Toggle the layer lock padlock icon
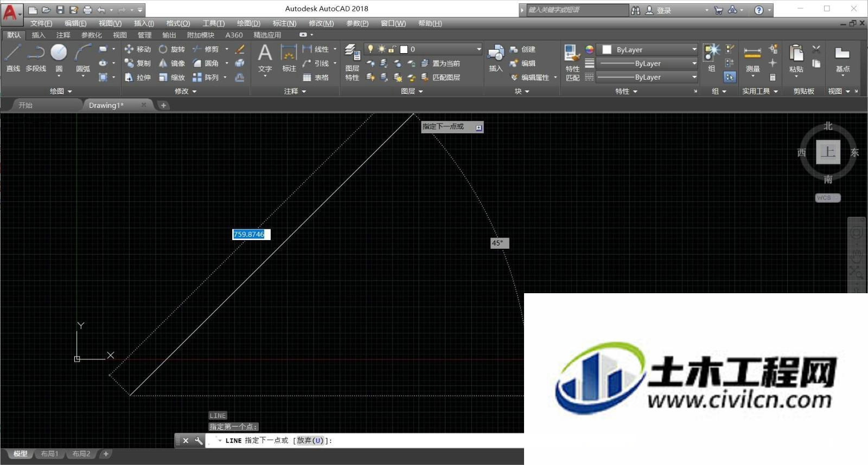 pos(392,49)
